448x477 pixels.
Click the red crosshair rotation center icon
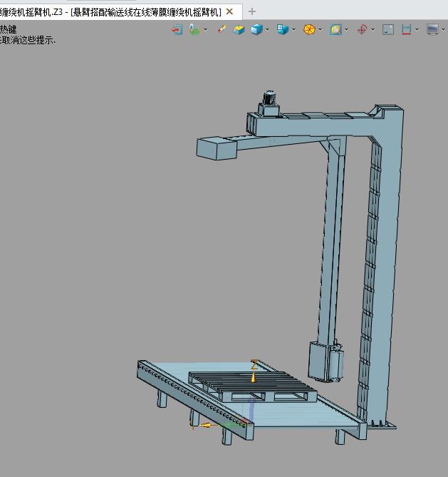[363, 29]
